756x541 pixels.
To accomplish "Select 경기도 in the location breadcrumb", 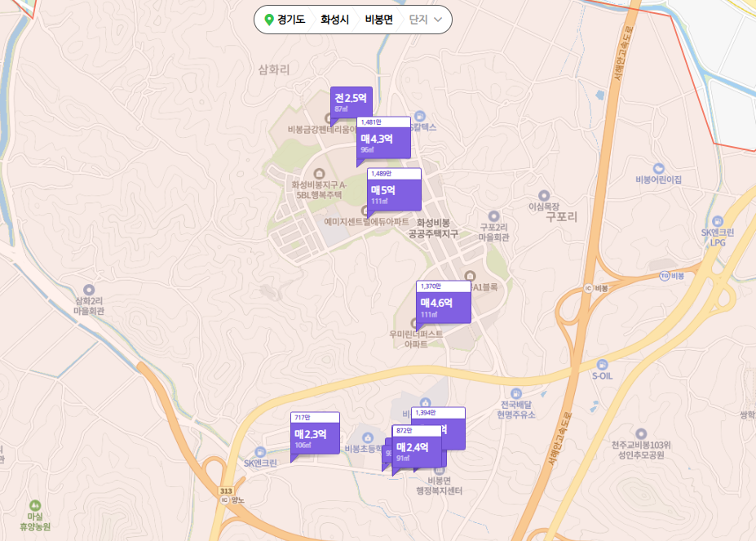I will click(290, 20).
